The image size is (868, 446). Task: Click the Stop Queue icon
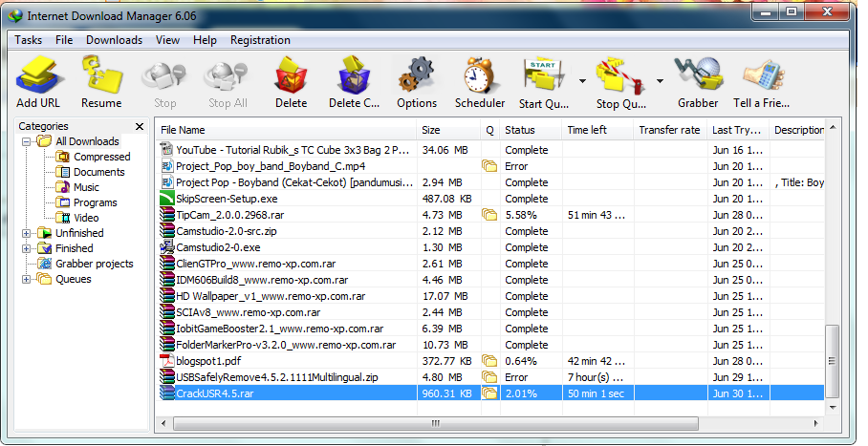click(x=620, y=74)
